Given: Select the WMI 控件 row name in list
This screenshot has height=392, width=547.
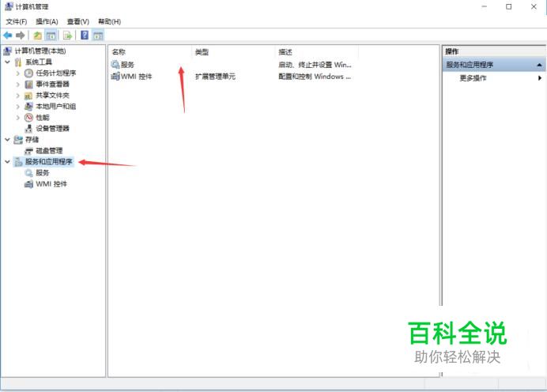Looking at the screenshot, I should pos(137,77).
